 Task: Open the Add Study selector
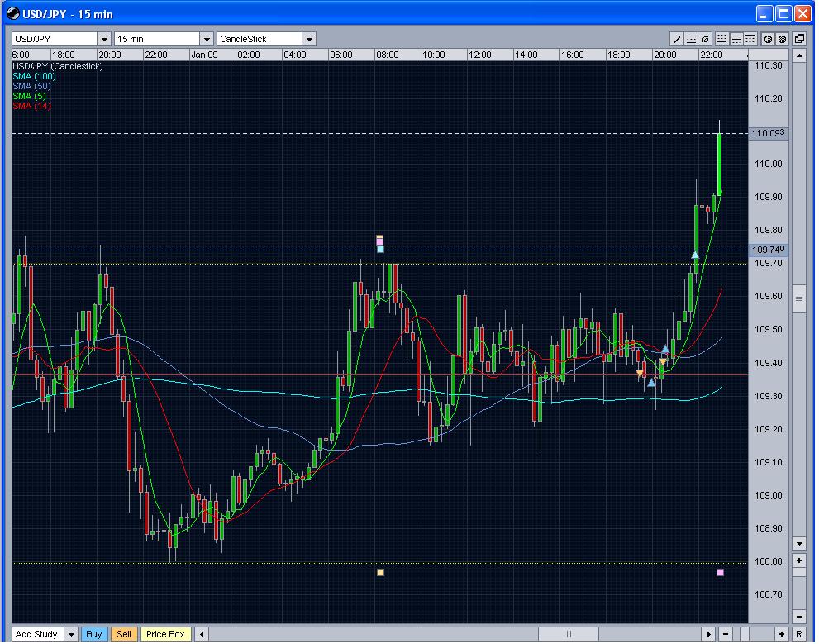point(71,634)
